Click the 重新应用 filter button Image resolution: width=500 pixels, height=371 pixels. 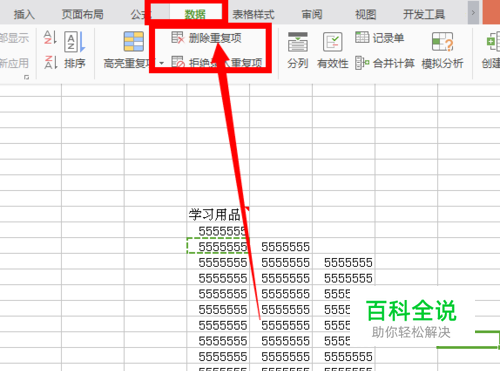pyautogui.click(x=14, y=63)
